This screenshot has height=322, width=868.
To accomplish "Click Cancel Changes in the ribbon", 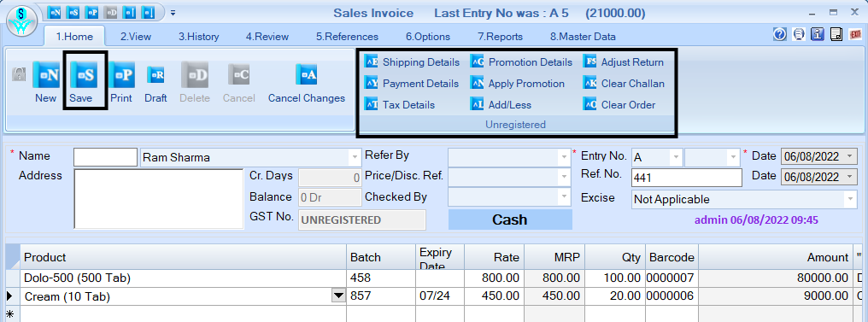I will click(307, 83).
